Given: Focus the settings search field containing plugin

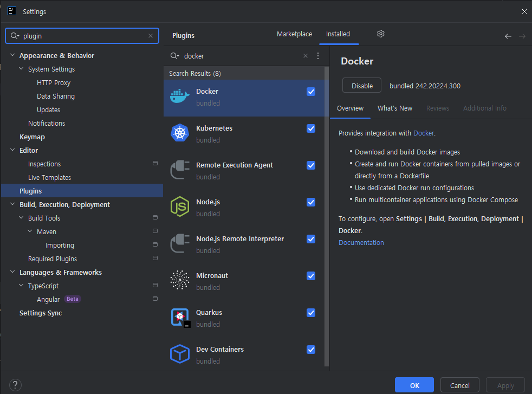Looking at the screenshot, I should pyautogui.click(x=82, y=36).
